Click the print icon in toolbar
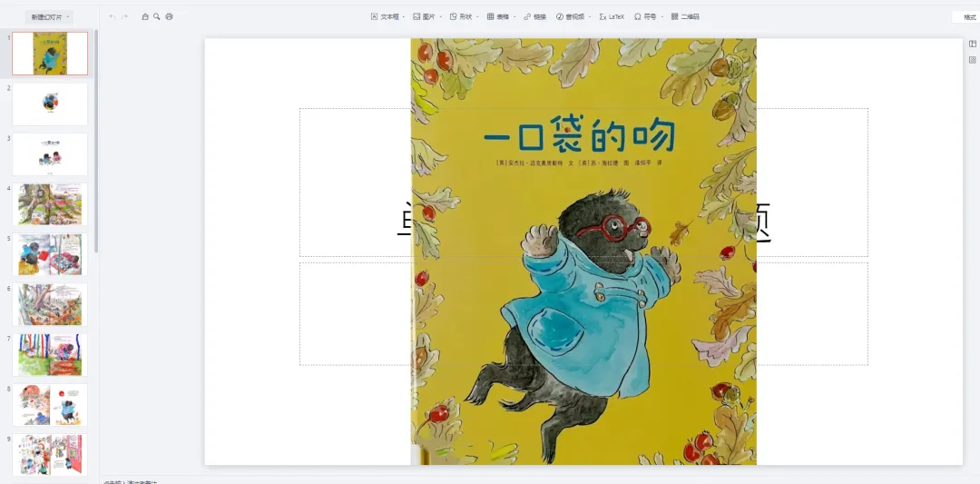980x484 pixels. click(169, 17)
